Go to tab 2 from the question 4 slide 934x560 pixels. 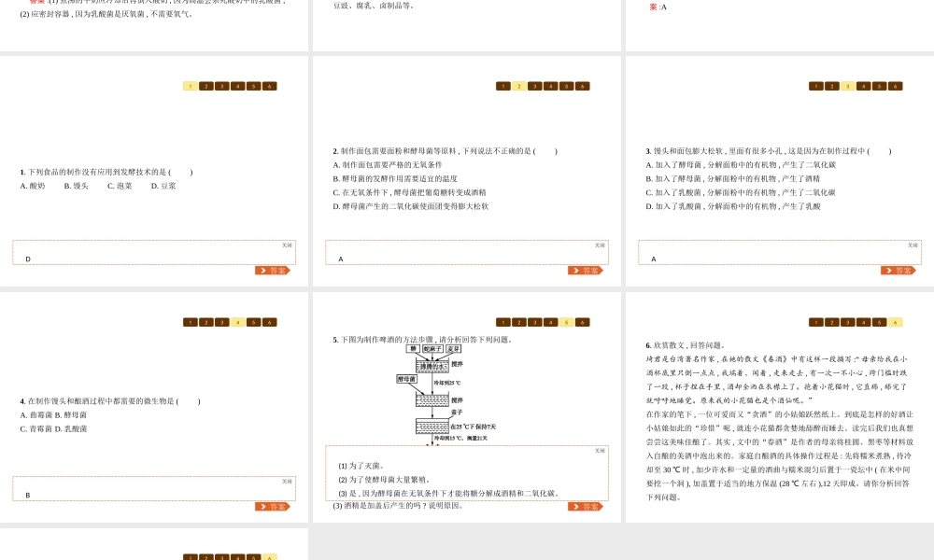[x=206, y=323]
